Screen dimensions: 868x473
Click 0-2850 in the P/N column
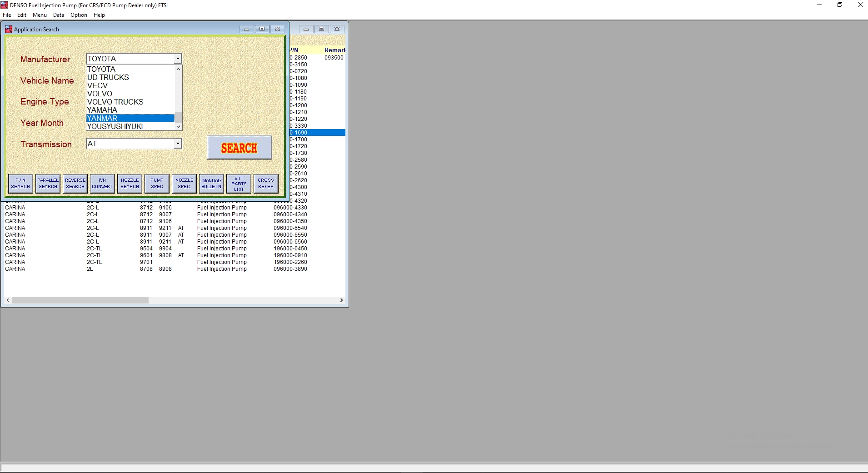(299, 58)
